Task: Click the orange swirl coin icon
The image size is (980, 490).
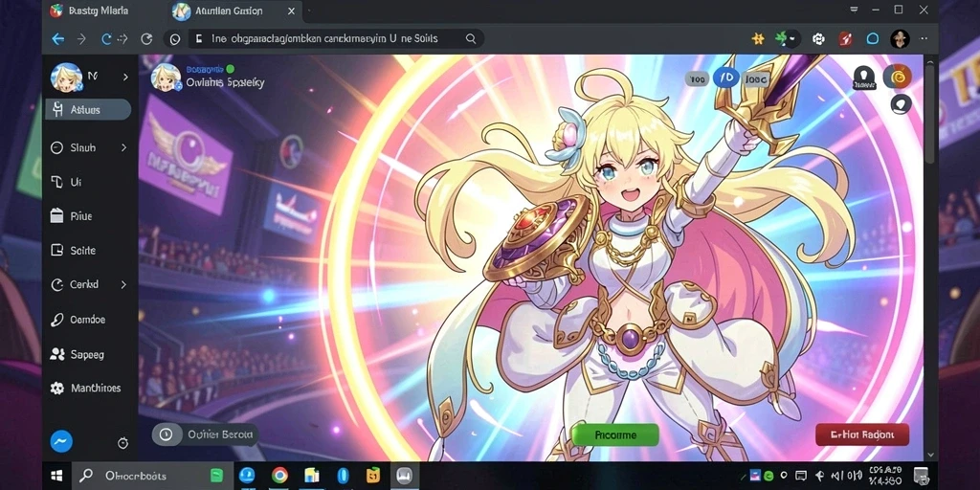Action: coord(898,77)
